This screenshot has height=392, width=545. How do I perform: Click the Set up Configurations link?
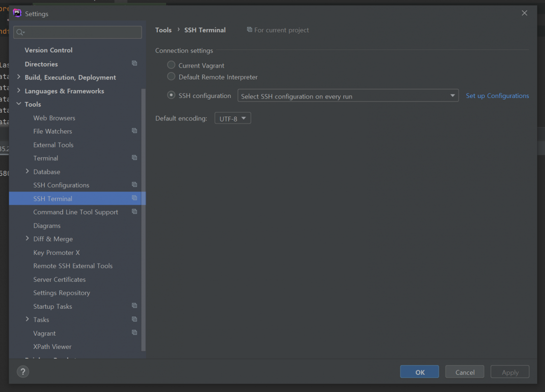pyautogui.click(x=497, y=96)
